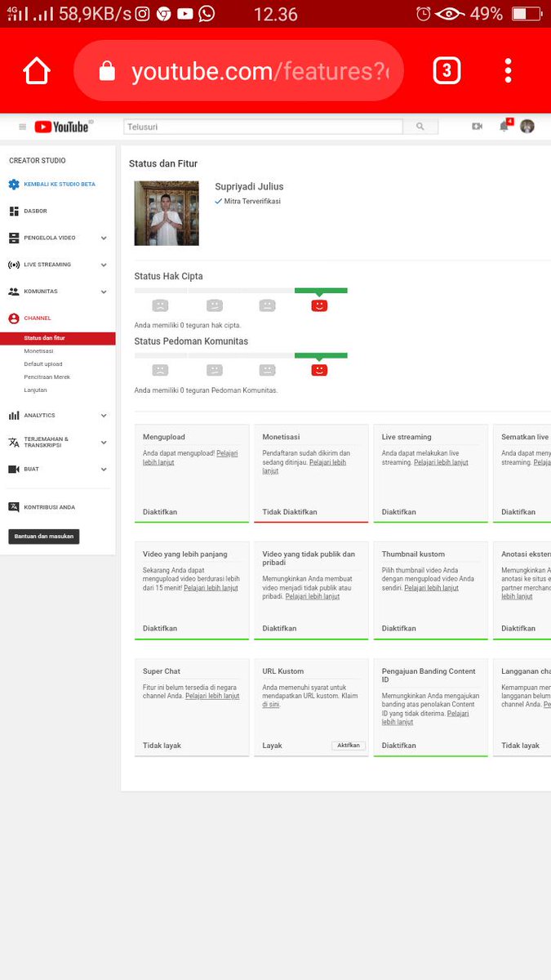Click the red Hak Cipta status face
The width and height of the screenshot is (551, 980).
click(x=319, y=305)
